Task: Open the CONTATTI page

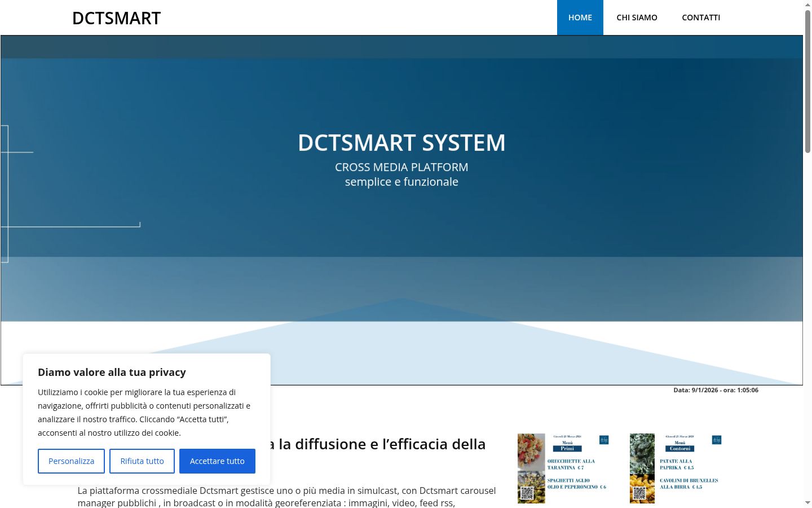Action: click(701, 17)
